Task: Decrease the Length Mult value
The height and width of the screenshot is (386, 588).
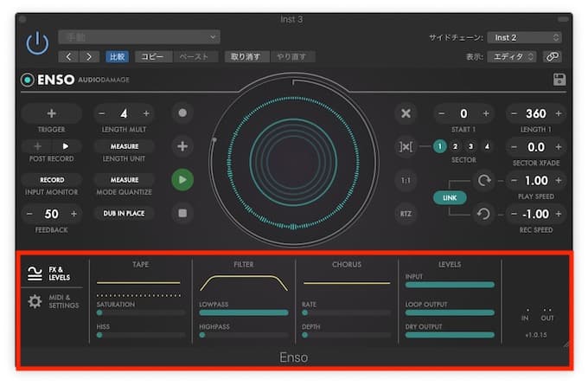Action: point(102,113)
